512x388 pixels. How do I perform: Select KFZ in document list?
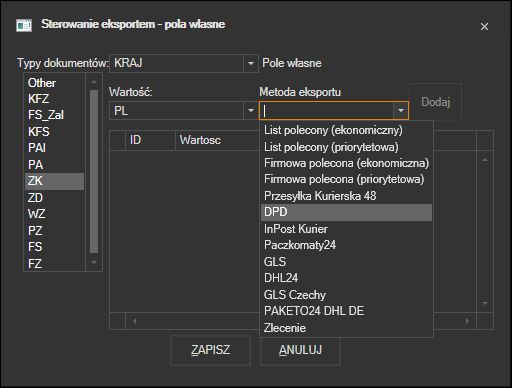coord(54,99)
